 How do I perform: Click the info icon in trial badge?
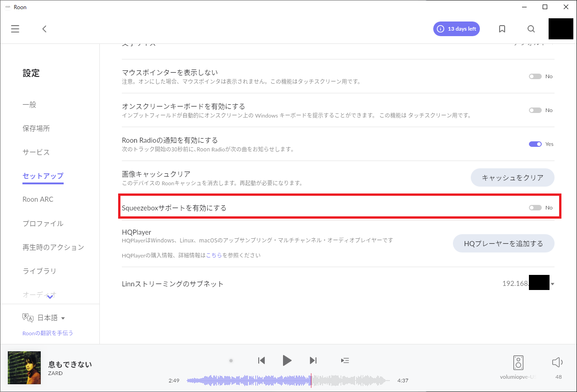[x=441, y=29]
